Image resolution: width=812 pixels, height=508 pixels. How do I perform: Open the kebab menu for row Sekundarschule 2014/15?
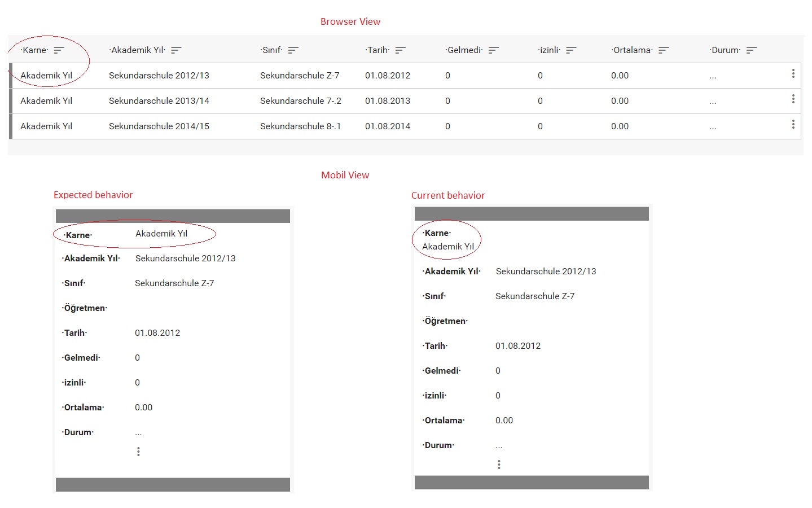click(x=793, y=125)
